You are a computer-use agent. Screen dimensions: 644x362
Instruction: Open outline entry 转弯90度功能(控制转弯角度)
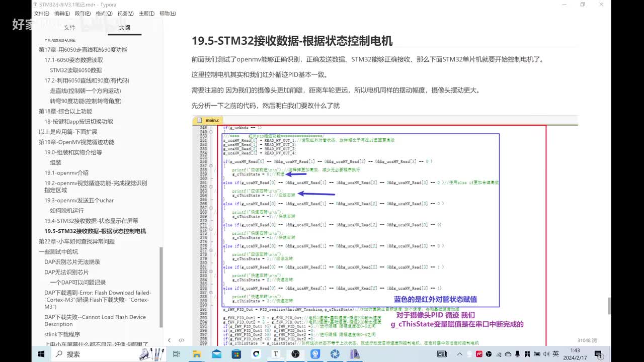(x=86, y=101)
